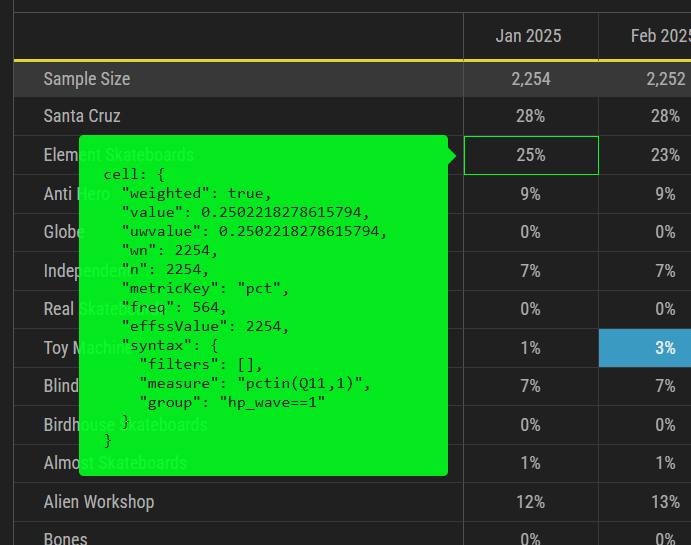Image resolution: width=691 pixels, height=545 pixels.
Task: Select Birdhouse Skateboards 0% in Jan 2025
Action: pos(530,425)
